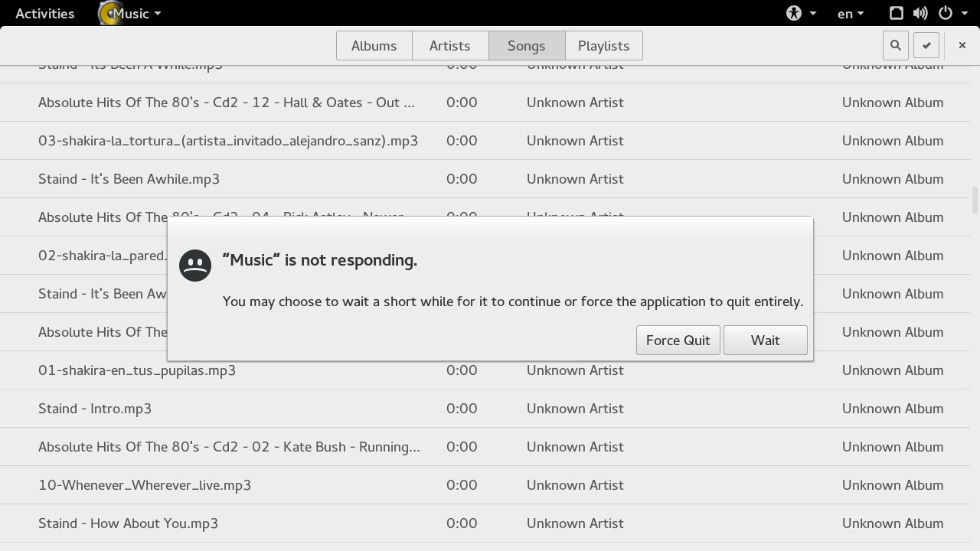Close the Music window with the X icon
This screenshot has width=980, height=551.
pyautogui.click(x=962, y=45)
